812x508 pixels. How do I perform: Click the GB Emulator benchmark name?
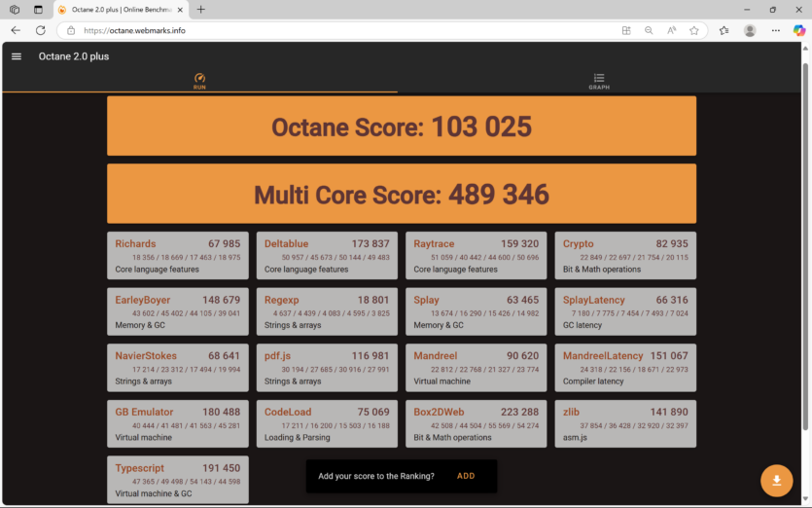pyautogui.click(x=144, y=412)
